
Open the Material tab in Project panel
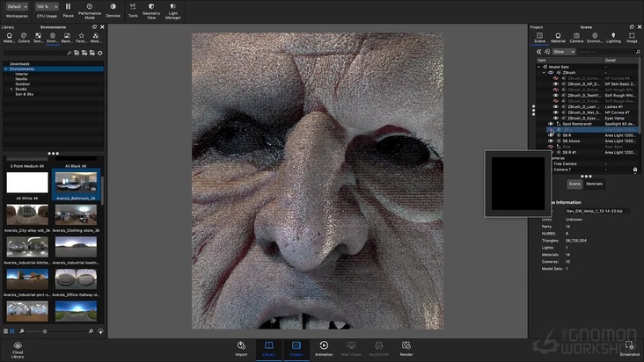(x=558, y=38)
